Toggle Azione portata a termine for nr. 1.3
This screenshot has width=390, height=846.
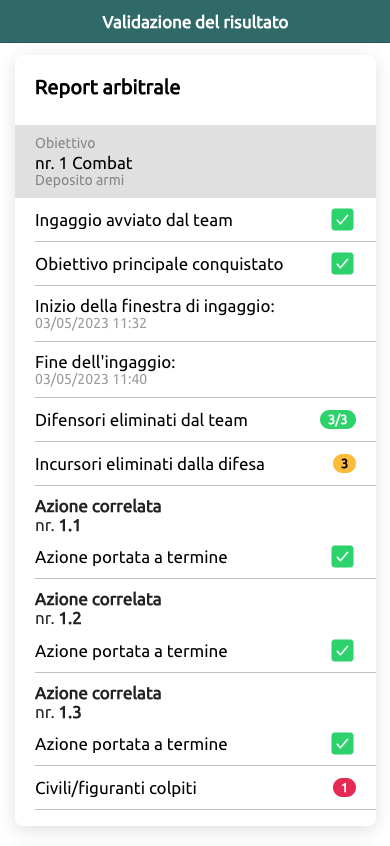coord(342,744)
